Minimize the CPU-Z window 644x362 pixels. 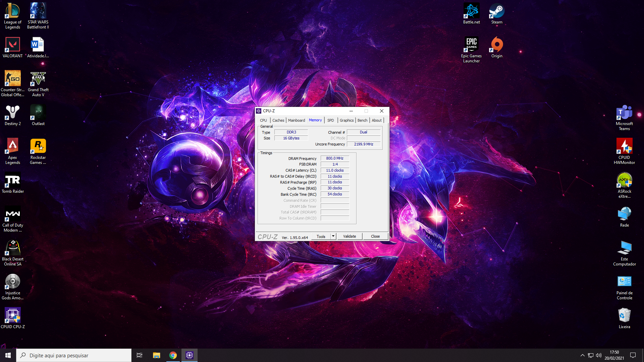[x=351, y=111]
